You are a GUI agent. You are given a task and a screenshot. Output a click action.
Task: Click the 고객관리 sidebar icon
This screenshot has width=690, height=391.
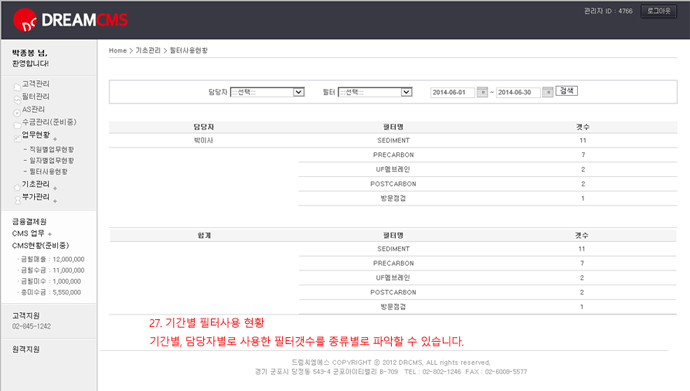click(x=17, y=87)
